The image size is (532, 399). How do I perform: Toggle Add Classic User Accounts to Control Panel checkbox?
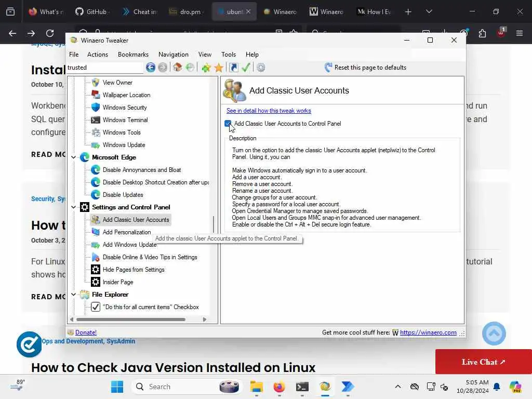click(228, 124)
